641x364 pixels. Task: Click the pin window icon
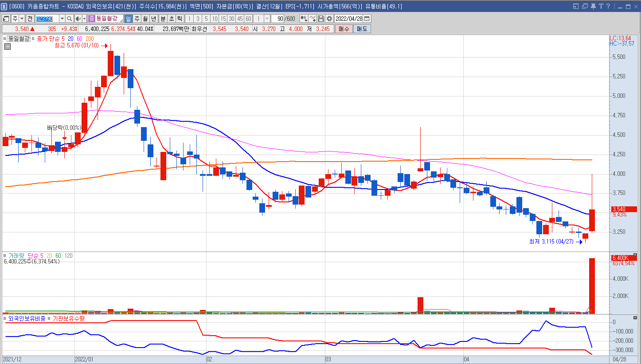(x=593, y=6)
